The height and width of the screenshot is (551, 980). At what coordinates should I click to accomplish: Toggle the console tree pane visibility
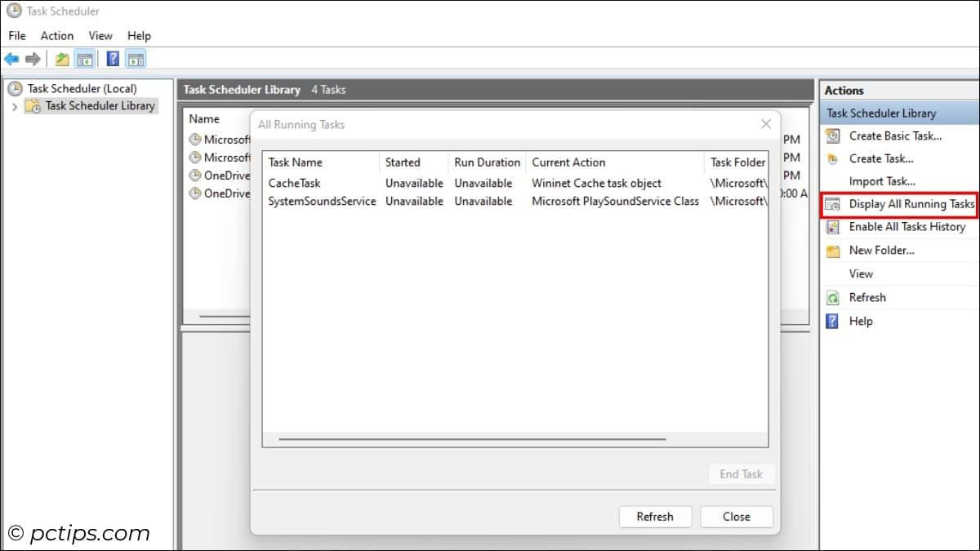pos(84,58)
